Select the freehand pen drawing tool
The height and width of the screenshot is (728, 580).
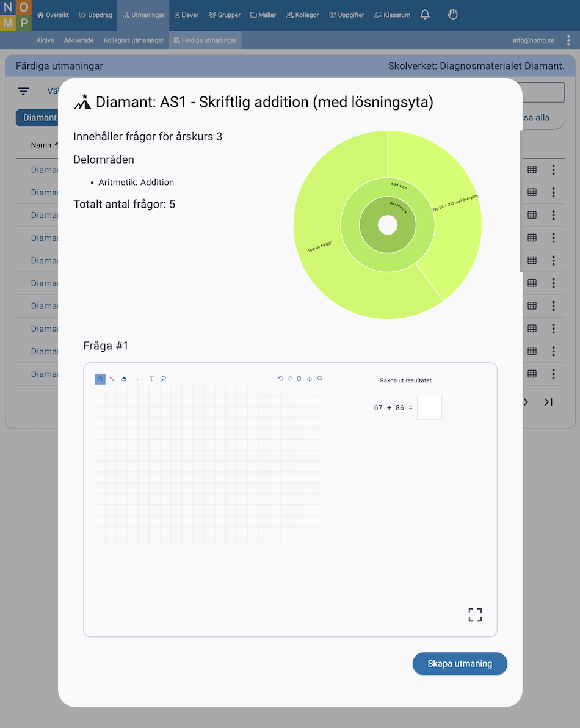(x=100, y=379)
